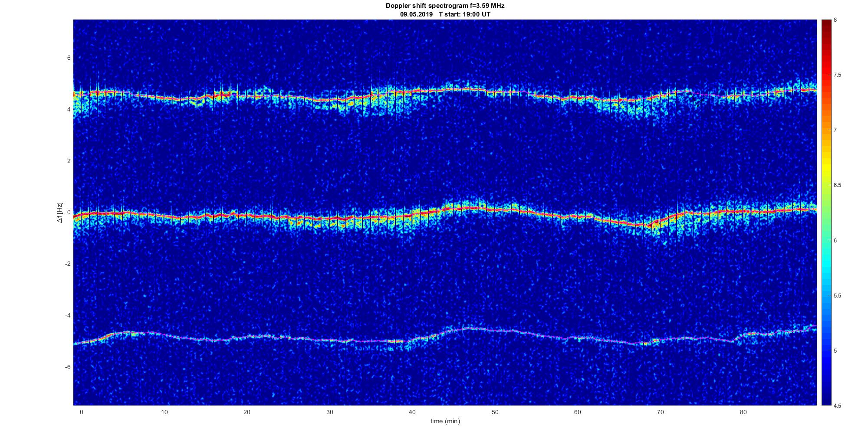Screen dimensions: 868x435
Task: Click y-axis tick label '-6'
Action: (68, 367)
